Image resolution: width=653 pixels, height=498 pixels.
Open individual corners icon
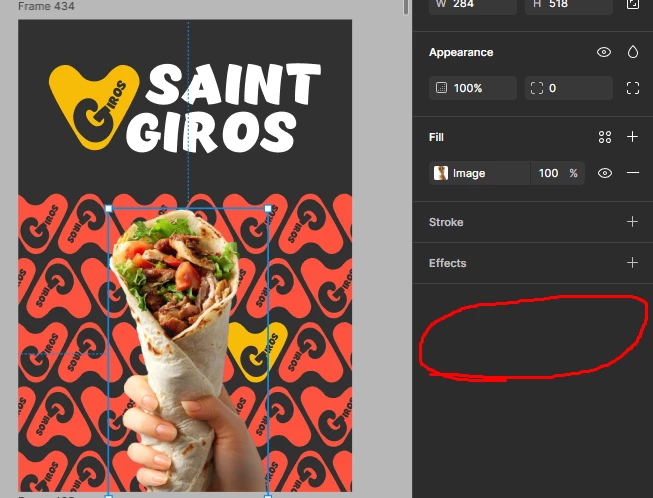tap(633, 88)
